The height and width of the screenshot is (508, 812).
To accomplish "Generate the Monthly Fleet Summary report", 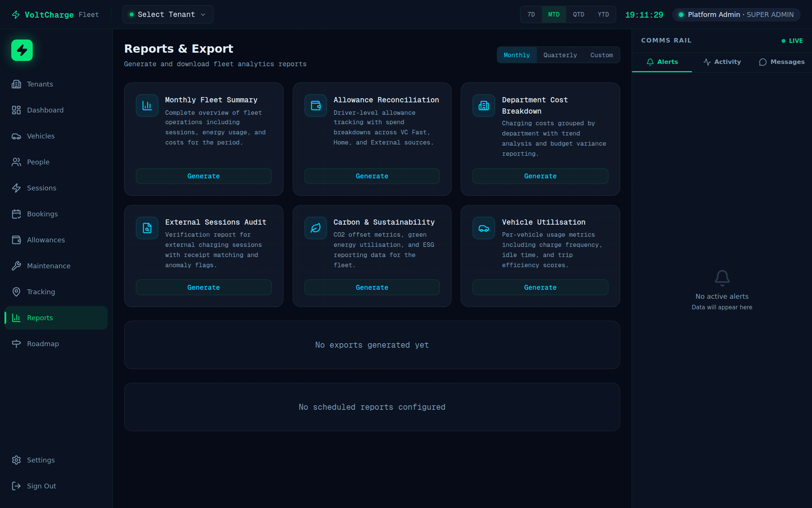I will (203, 176).
